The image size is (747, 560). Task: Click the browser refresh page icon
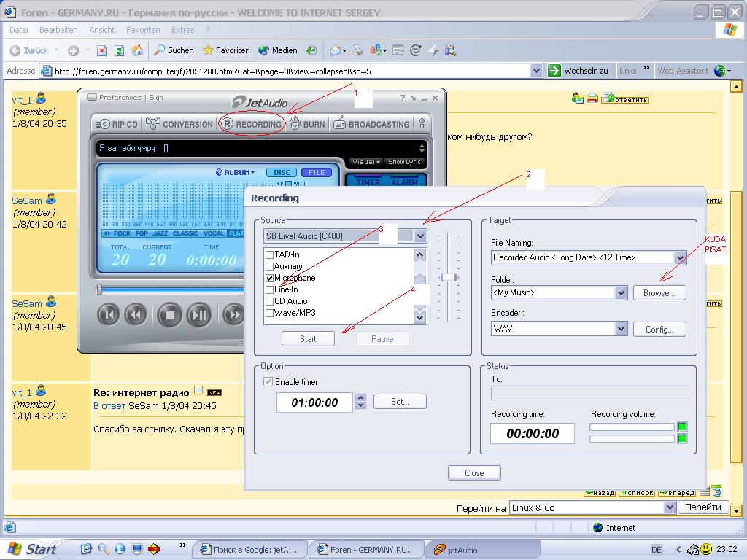pyautogui.click(x=120, y=50)
